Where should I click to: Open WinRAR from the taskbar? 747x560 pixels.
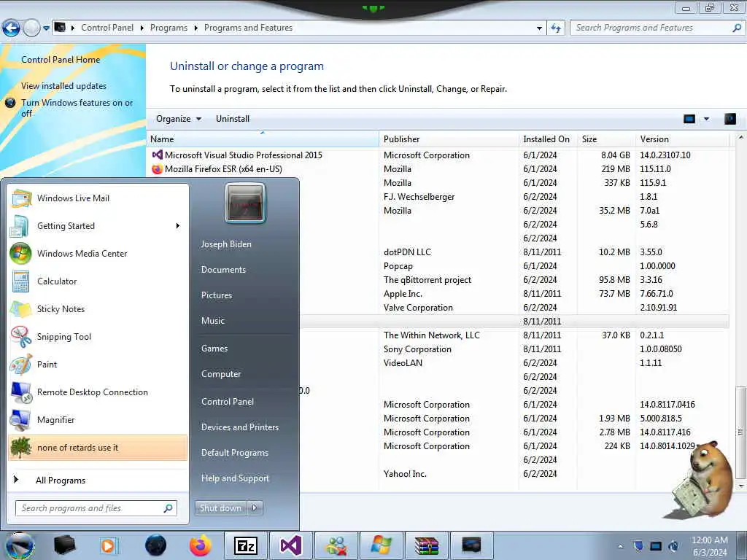(426, 545)
